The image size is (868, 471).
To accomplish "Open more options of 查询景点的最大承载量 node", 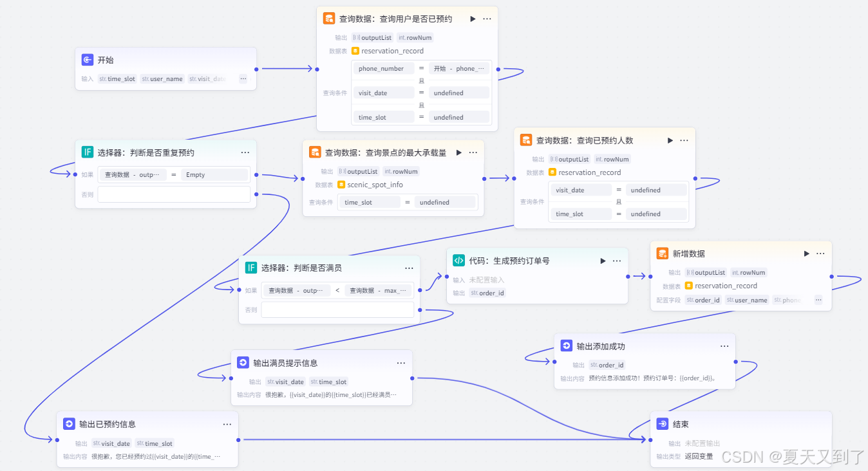I will pyautogui.click(x=473, y=152).
